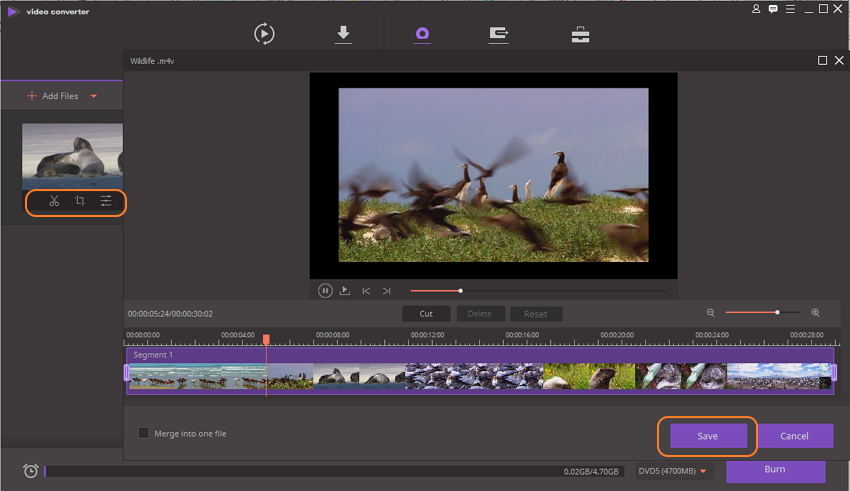The image size is (850, 491).
Task: Expand the Add Files dropdown arrow
Action: point(94,97)
